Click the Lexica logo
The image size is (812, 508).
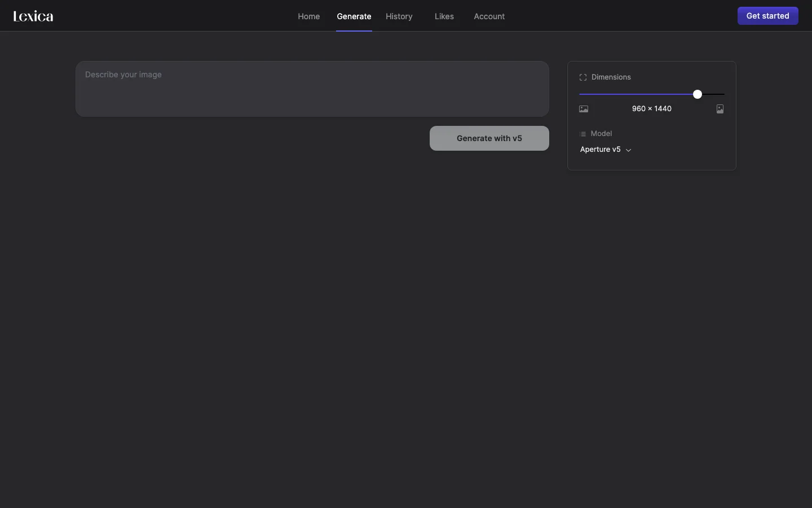pos(33,16)
